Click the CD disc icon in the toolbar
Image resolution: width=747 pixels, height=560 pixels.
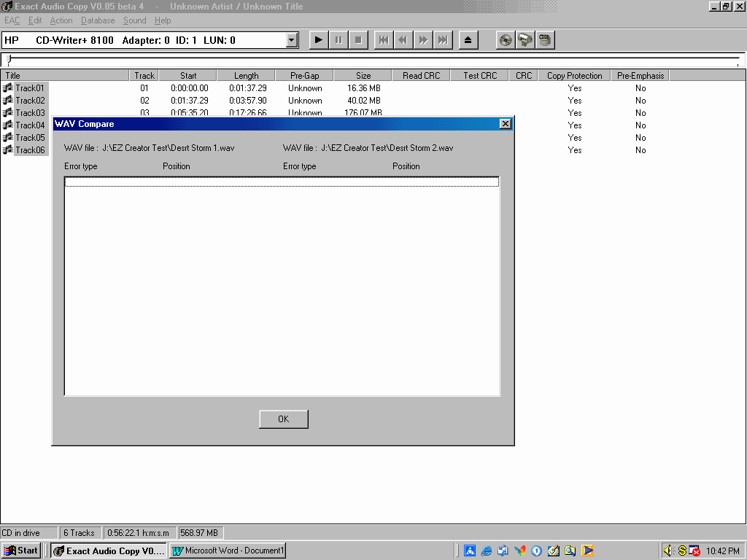coord(506,40)
